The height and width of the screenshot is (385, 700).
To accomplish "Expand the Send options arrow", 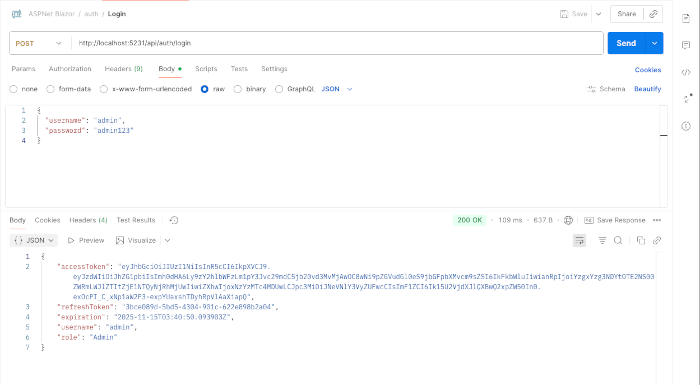I will pyautogui.click(x=654, y=43).
